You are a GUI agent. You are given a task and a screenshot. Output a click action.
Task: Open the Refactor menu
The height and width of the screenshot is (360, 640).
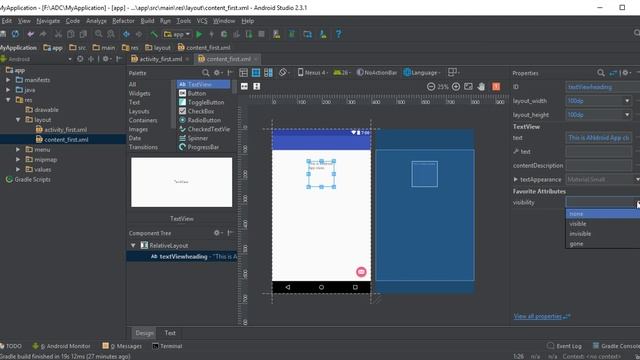pos(123,21)
